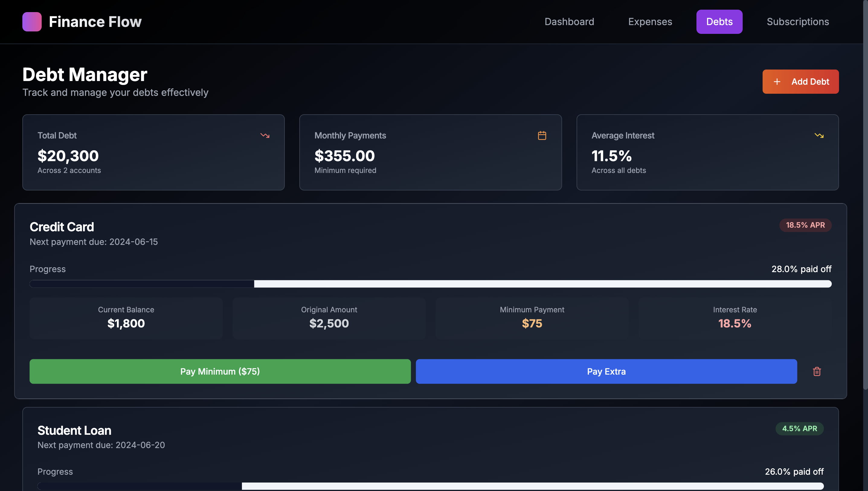Click the Monthly Payments calendar icon
This screenshot has height=491, width=868.
(x=542, y=135)
